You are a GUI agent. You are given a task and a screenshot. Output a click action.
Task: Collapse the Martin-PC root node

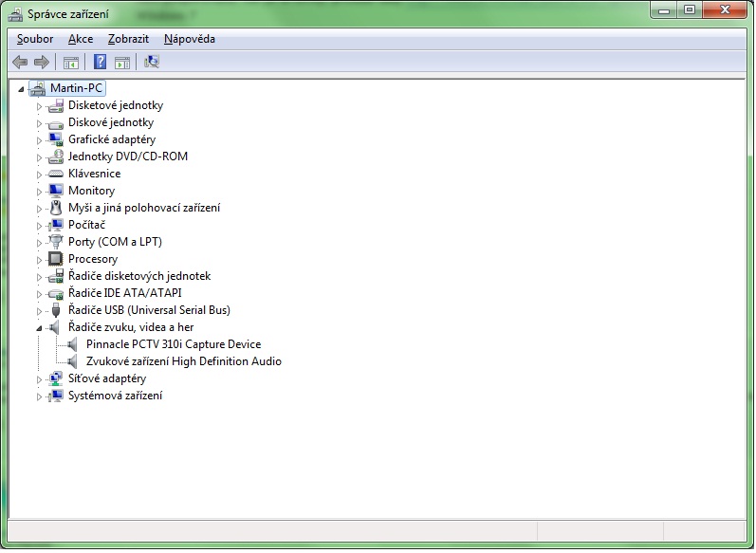point(21,89)
